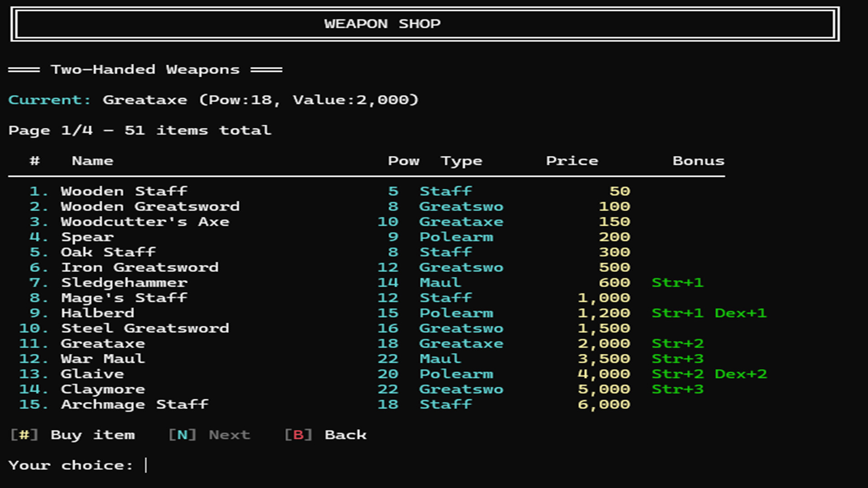This screenshot has width=868, height=488.
Task: Select the Halberd polearm
Action: point(98,313)
